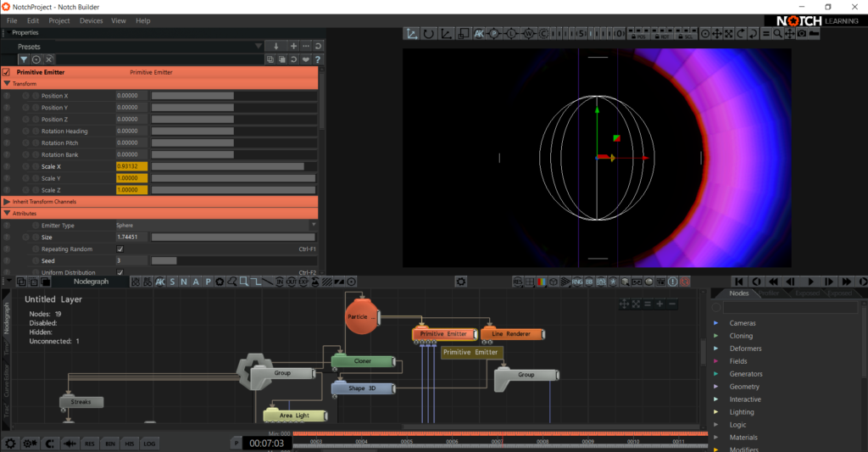Click the L local space icon
The height and width of the screenshot is (452, 868).
click(511, 34)
